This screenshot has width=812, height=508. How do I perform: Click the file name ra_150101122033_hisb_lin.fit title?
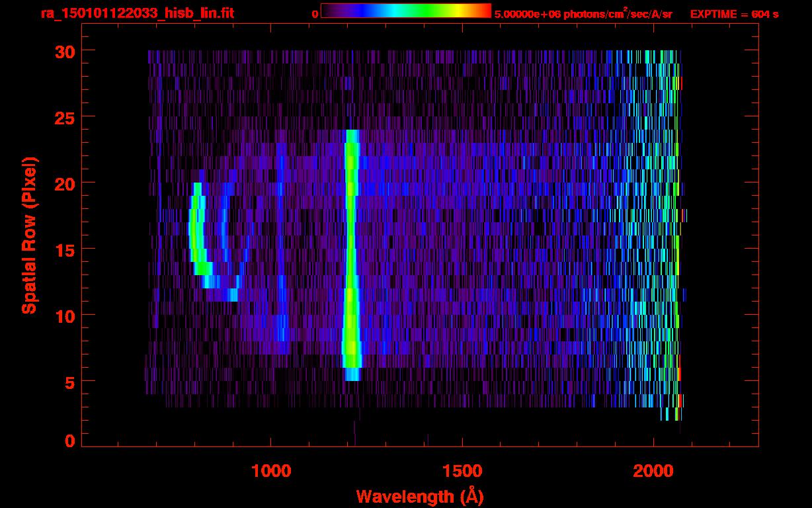(138, 14)
